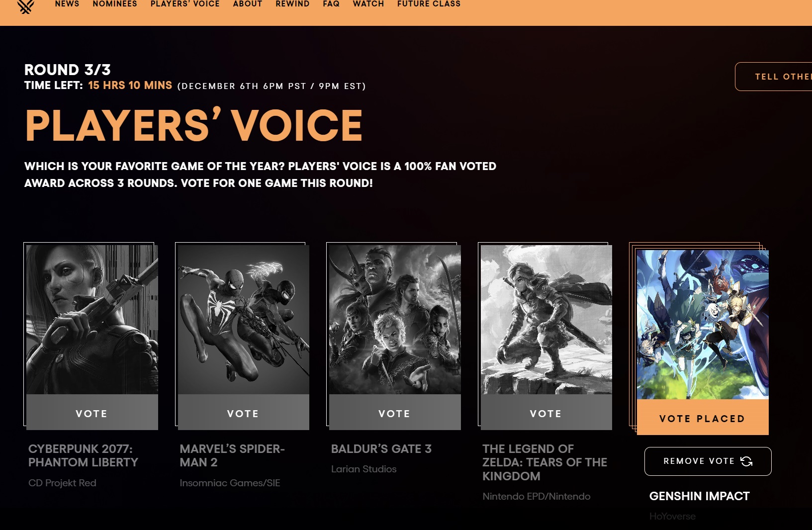This screenshot has height=530, width=812.
Task: Open the Future Class page
Action: click(429, 4)
